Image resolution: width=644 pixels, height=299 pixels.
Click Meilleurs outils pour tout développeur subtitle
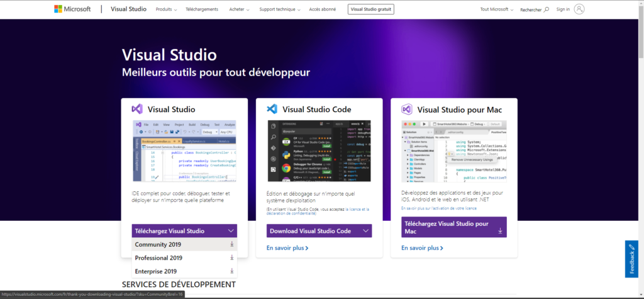pyautogui.click(x=216, y=72)
